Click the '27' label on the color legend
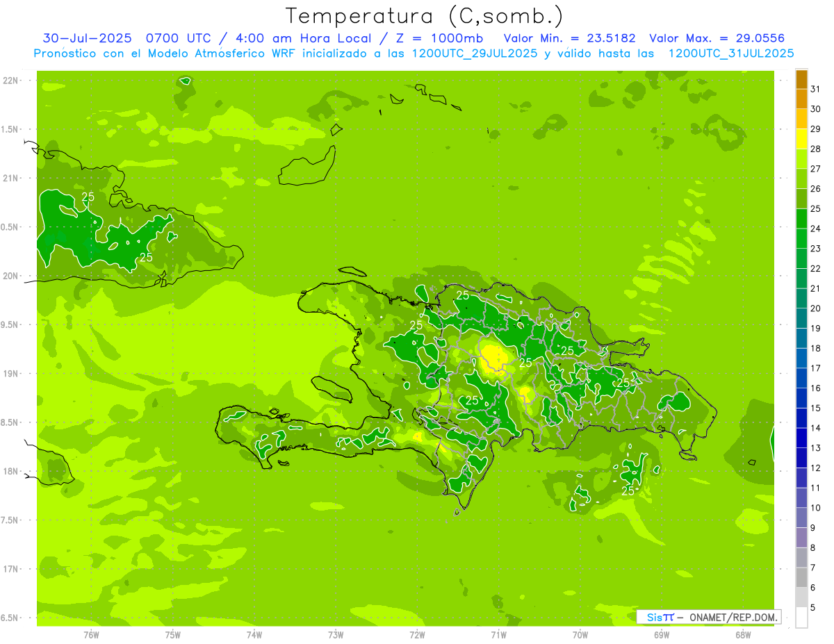 pos(815,169)
